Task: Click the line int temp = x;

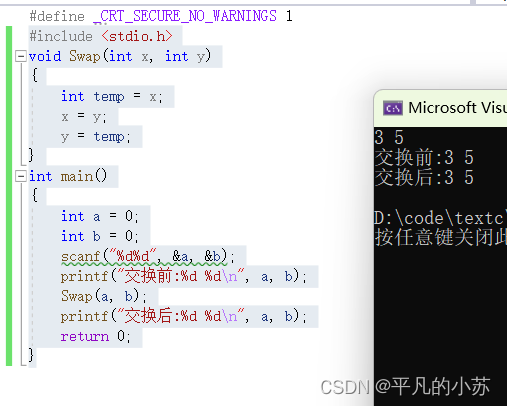Action: tap(111, 97)
